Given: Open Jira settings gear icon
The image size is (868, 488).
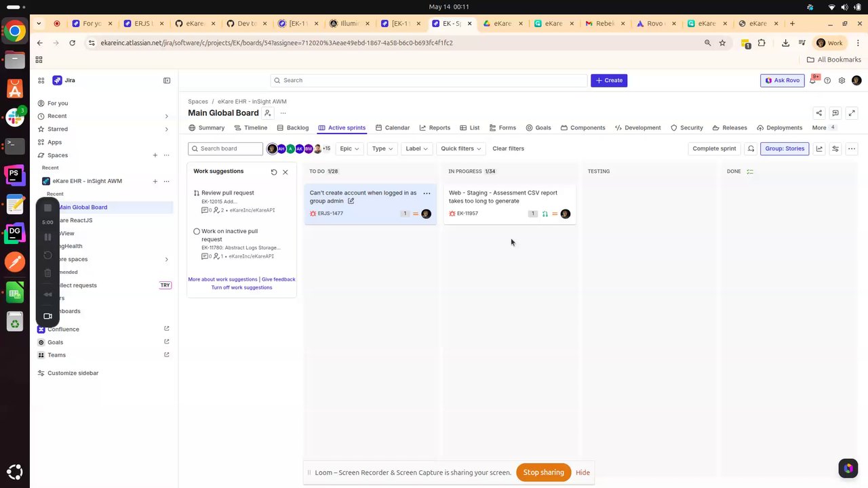Looking at the screenshot, I should pyautogui.click(x=842, y=80).
